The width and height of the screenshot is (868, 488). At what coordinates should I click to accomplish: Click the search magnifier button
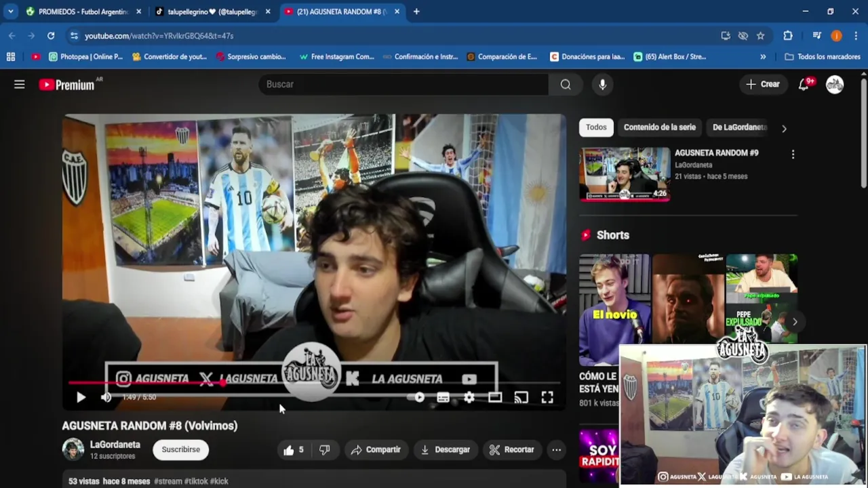566,84
